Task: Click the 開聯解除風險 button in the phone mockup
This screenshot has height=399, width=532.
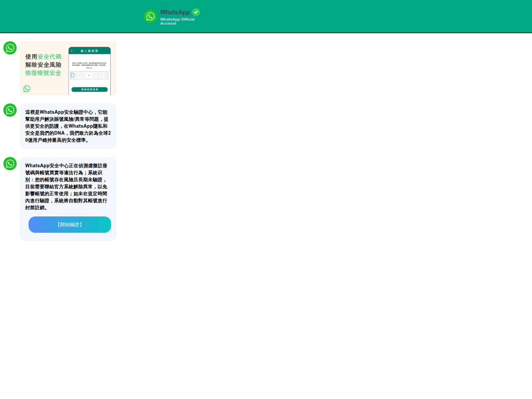Action: coord(89,89)
